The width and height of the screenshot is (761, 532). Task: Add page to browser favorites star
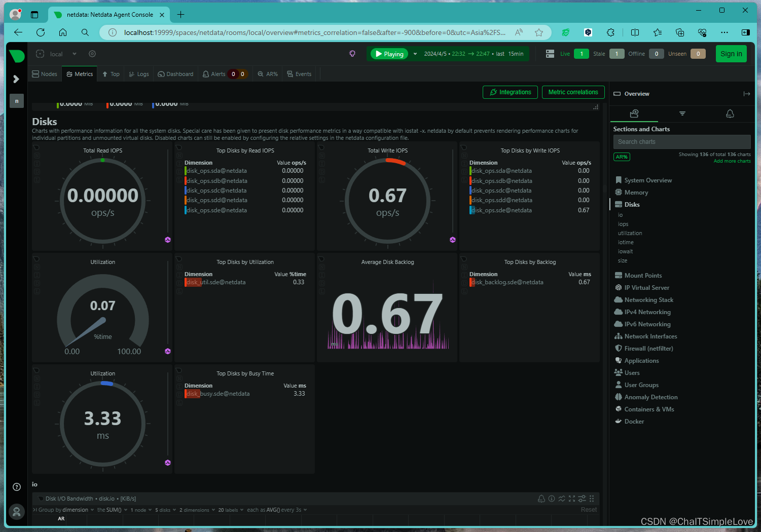[539, 32]
